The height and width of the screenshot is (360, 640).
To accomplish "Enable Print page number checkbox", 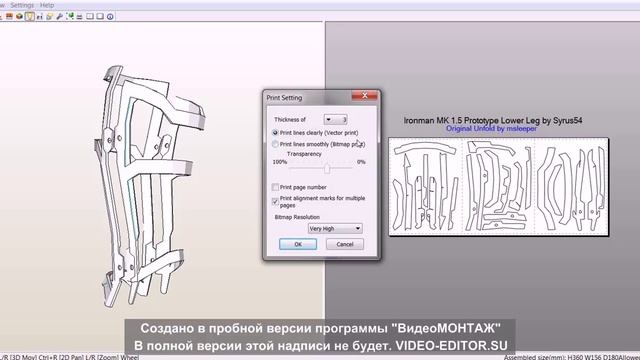I will click(x=276, y=187).
